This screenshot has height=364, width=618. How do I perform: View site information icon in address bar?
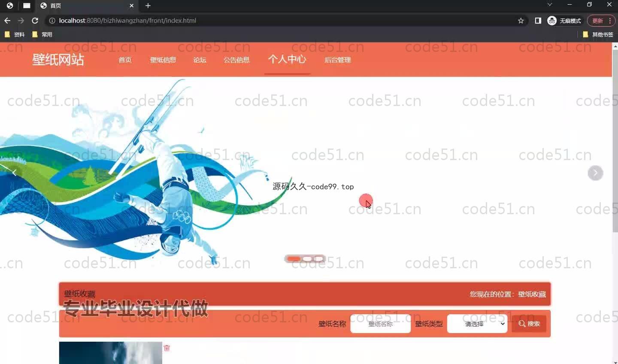point(52,21)
